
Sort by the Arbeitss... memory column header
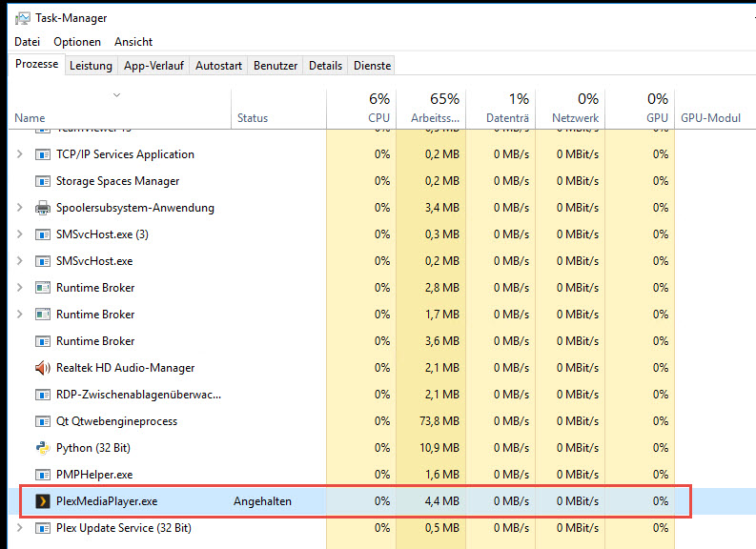pos(431,110)
